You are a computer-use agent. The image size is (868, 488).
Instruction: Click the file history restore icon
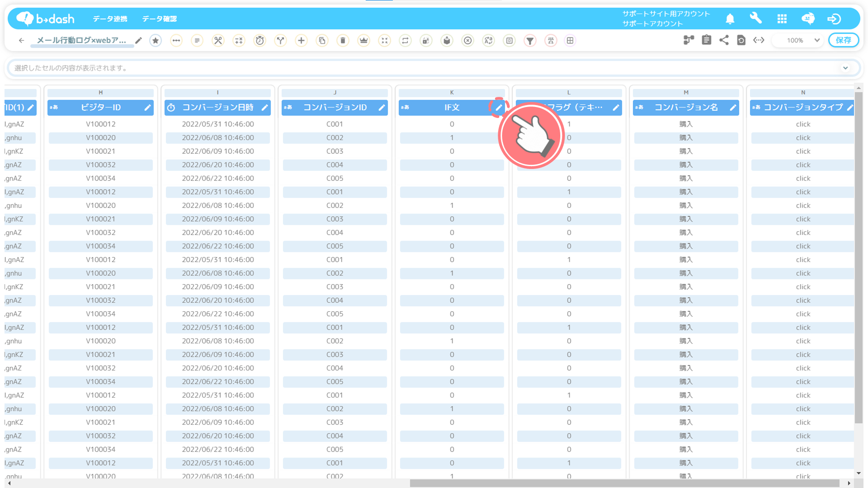coord(741,40)
